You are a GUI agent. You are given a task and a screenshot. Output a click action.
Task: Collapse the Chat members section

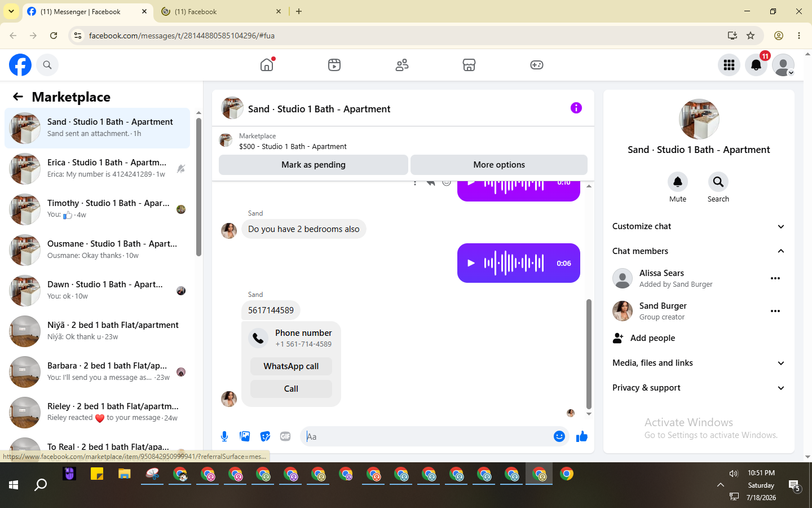click(699, 251)
